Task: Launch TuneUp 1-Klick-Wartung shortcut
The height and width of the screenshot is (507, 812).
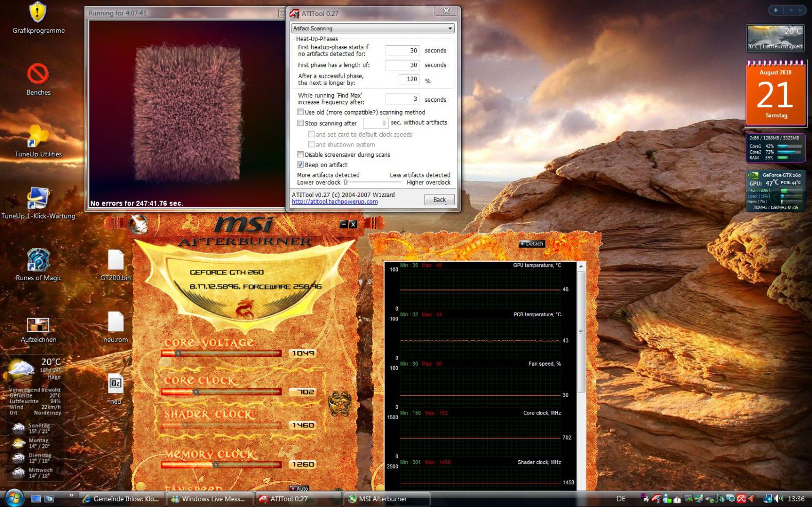Action: tap(38, 198)
